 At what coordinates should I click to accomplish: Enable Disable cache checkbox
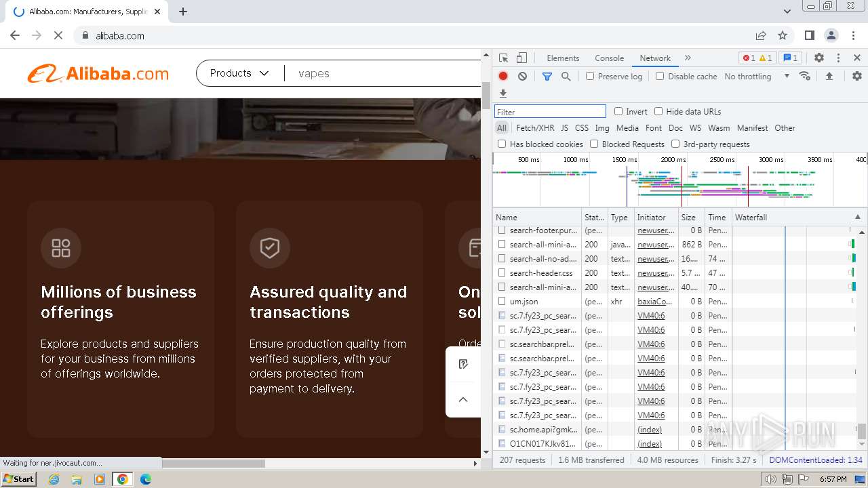[x=660, y=77]
